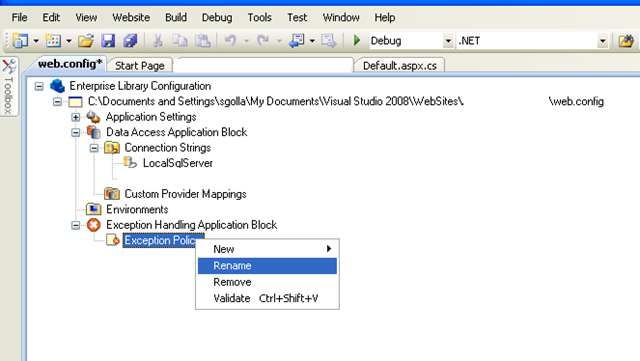Click the Save All icon
Image resolution: width=640 pixels, height=361 pixels.
pos(131,40)
